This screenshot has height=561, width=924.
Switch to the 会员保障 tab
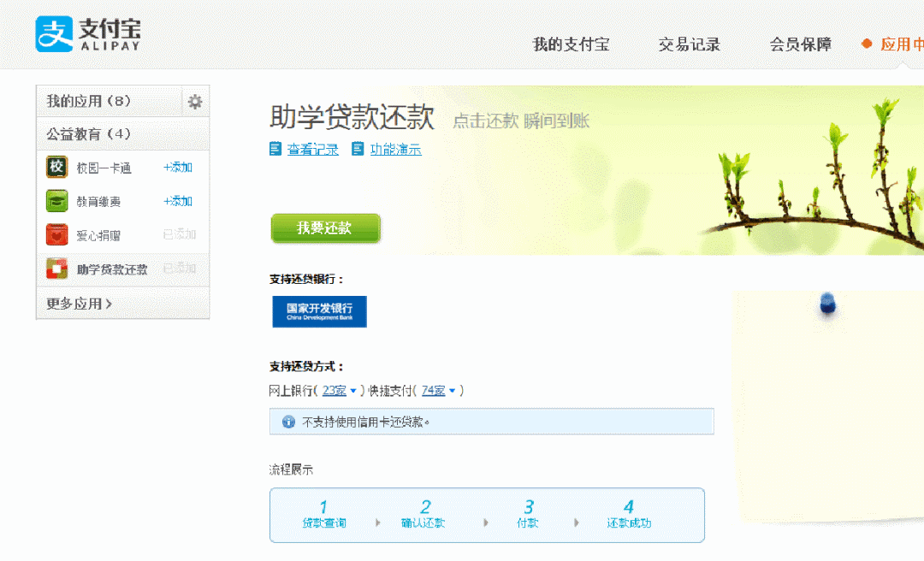tap(800, 44)
